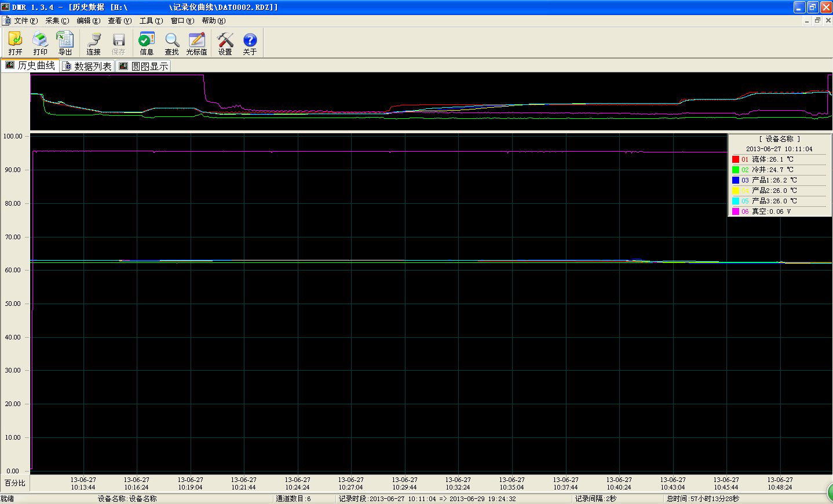Select legend text 产品3:26.0 ℃
This screenshot has width=833, height=504.
click(x=774, y=201)
